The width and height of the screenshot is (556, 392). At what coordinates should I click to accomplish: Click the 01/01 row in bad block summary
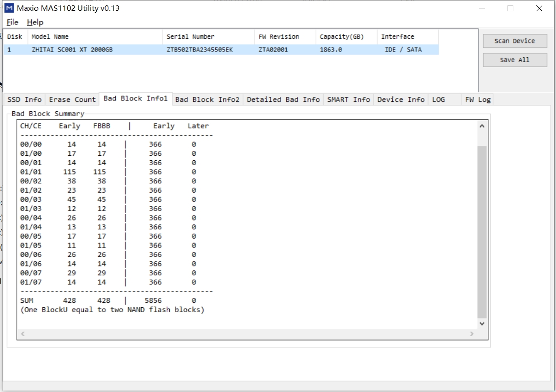pyautogui.click(x=108, y=172)
